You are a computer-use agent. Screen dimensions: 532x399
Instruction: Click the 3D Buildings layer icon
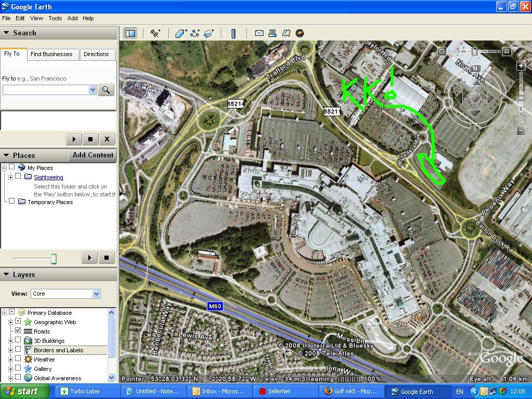(x=28, y=341)
